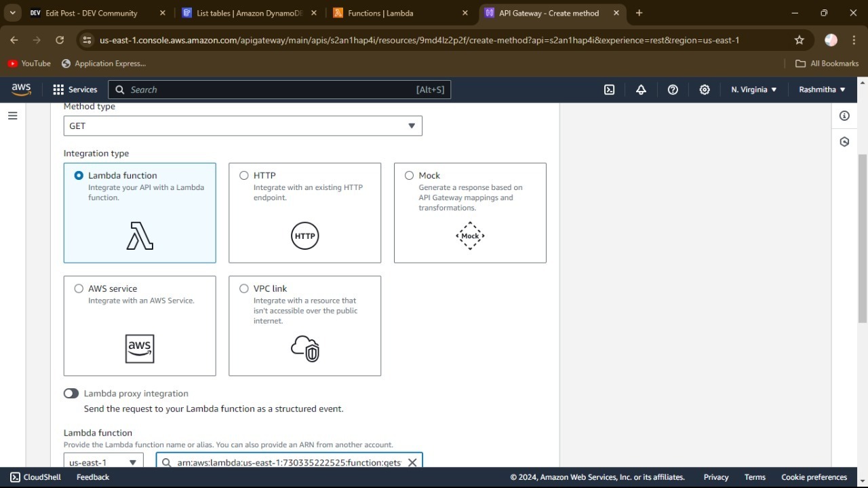This screenshot has height=488, width=868.
Task: Open the settings gear in AWS header
Action: [705, 90]
